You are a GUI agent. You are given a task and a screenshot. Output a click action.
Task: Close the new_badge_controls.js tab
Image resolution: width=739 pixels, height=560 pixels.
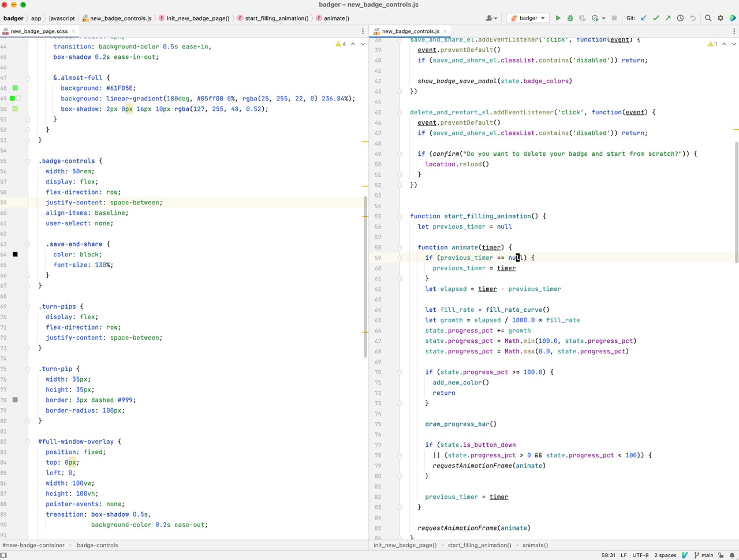445,31
